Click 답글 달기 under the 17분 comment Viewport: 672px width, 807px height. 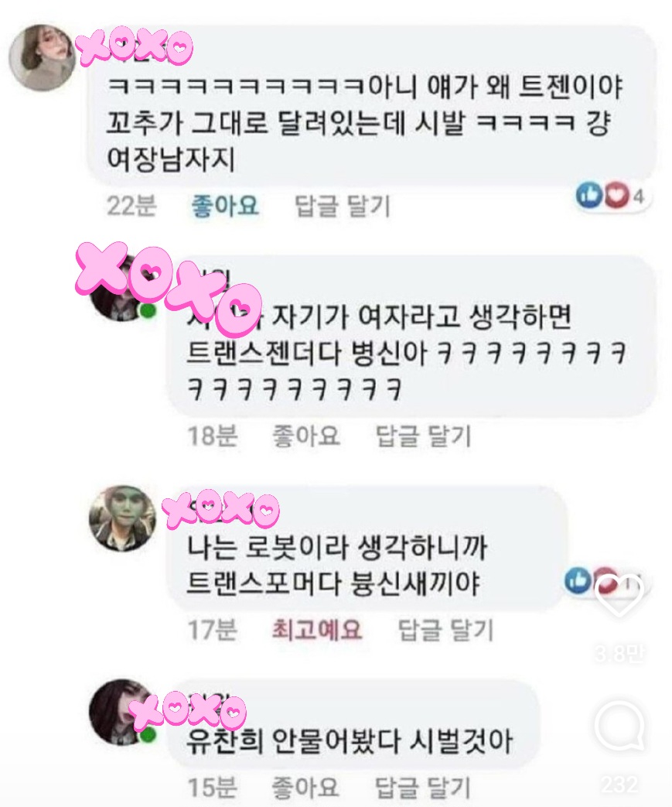pyautogui.click(x=446, y=630)
